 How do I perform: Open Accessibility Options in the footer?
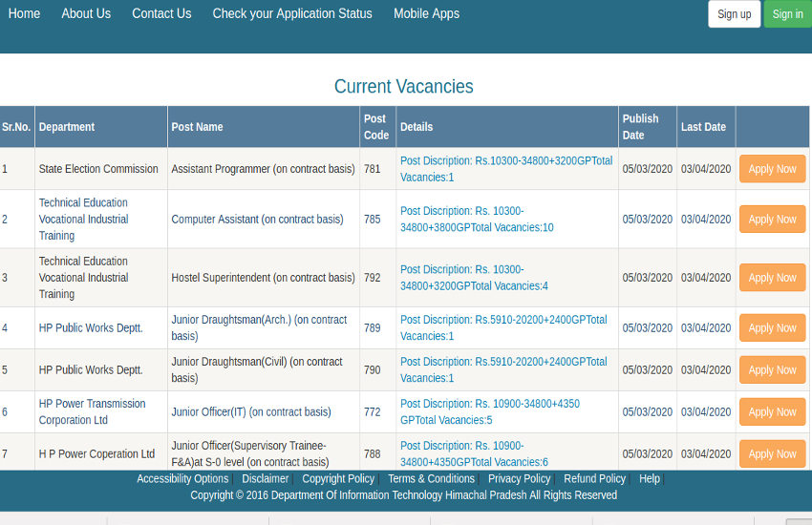[182, 479]
